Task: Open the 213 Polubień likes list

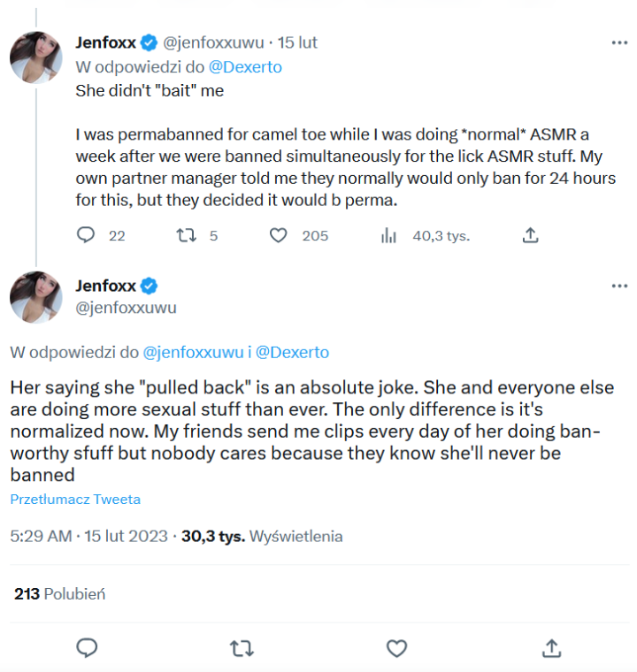Action: pyautogui.click(x=59, y=594)
